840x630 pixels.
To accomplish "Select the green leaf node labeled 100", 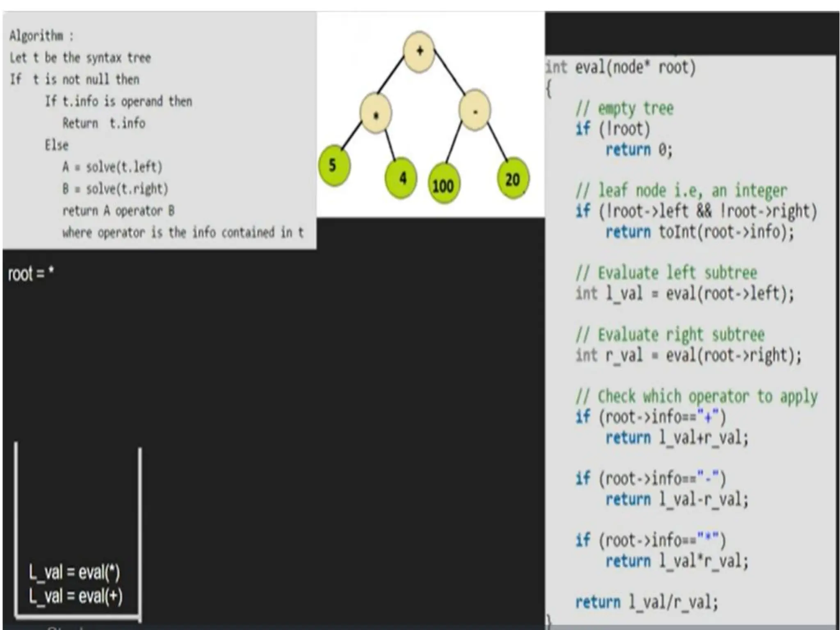I will point(443,185).
